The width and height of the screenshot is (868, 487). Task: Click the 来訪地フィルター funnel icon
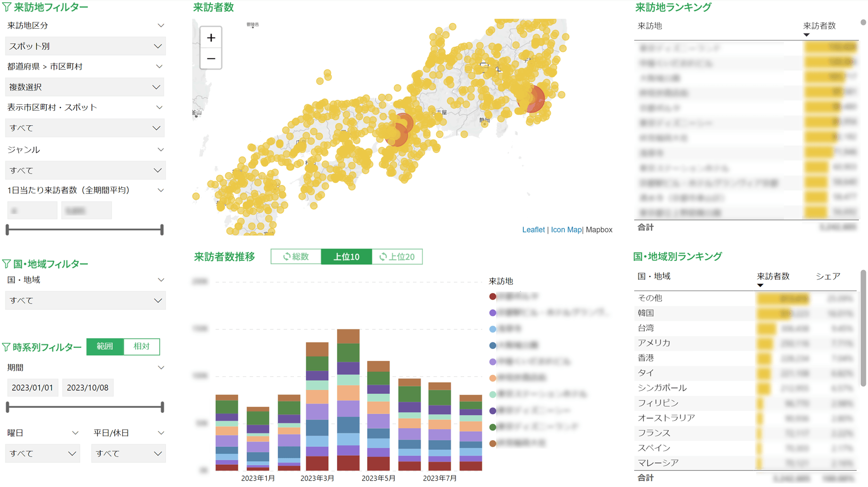7,7
